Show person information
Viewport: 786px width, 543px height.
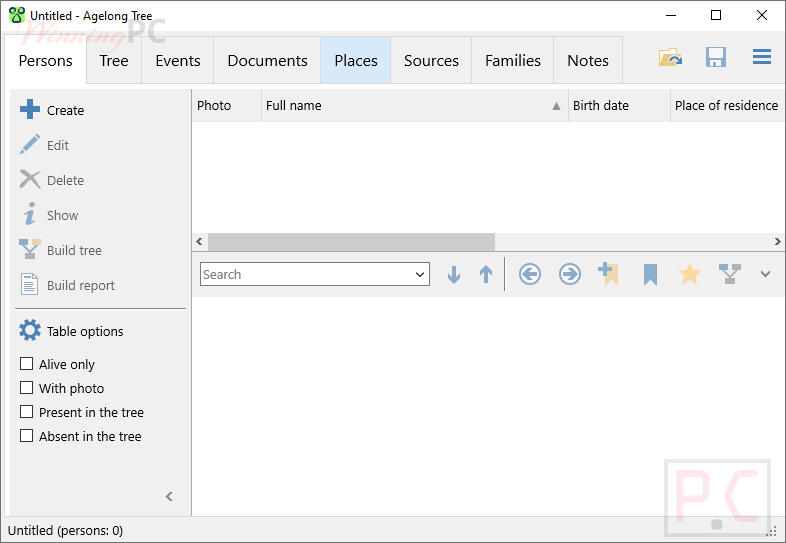coord(49,215)
